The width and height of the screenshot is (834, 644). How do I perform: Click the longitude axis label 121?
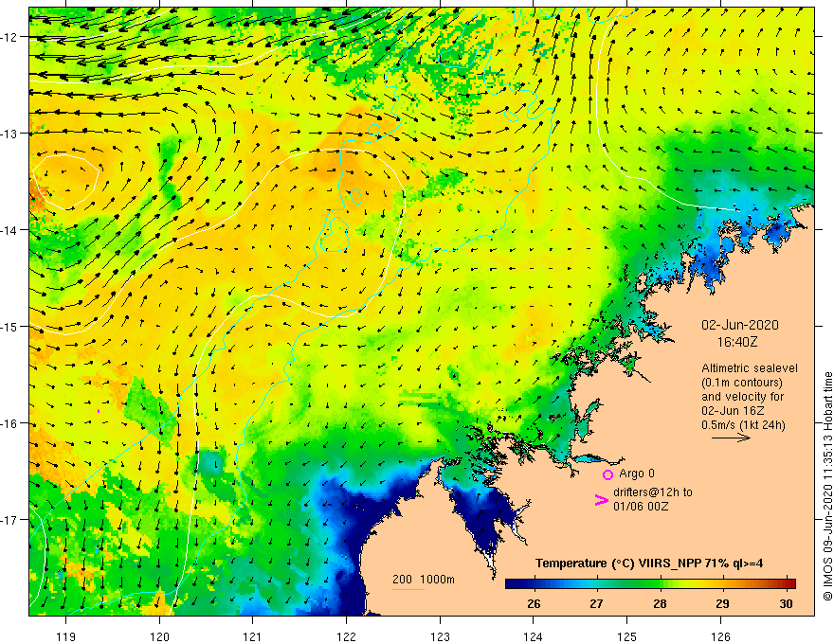coord(253,636)
